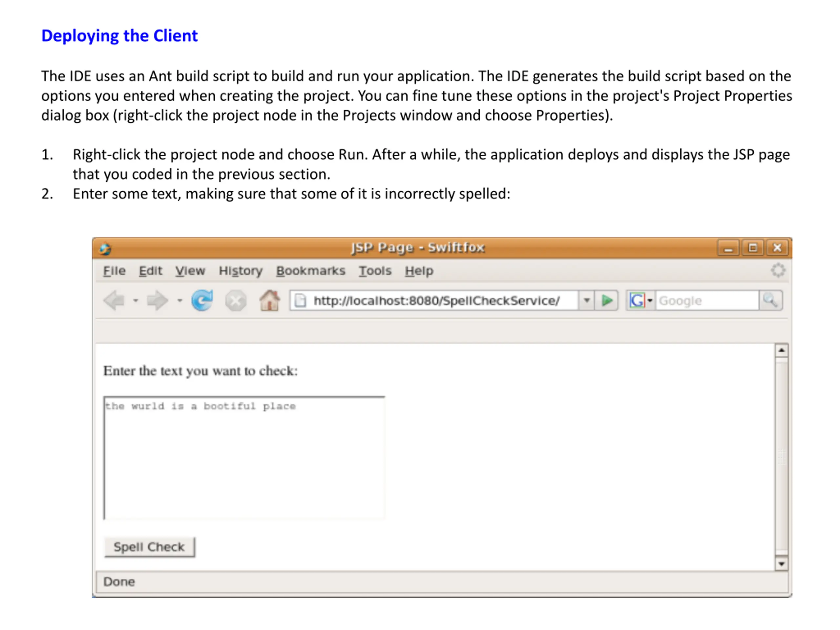Open the Forward history dropdown arrow
This screenshot has height=630, width=840.
point(179,301)
